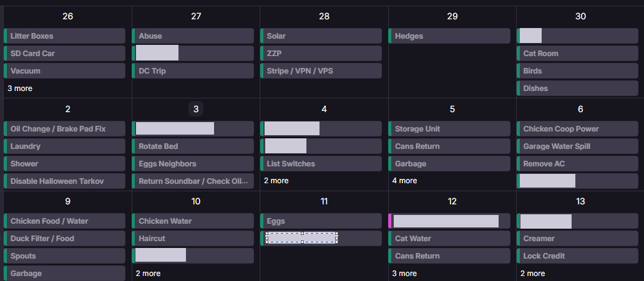Show "3 more" events on the 12th
This screenshot has width=644, height=281.
404,274
